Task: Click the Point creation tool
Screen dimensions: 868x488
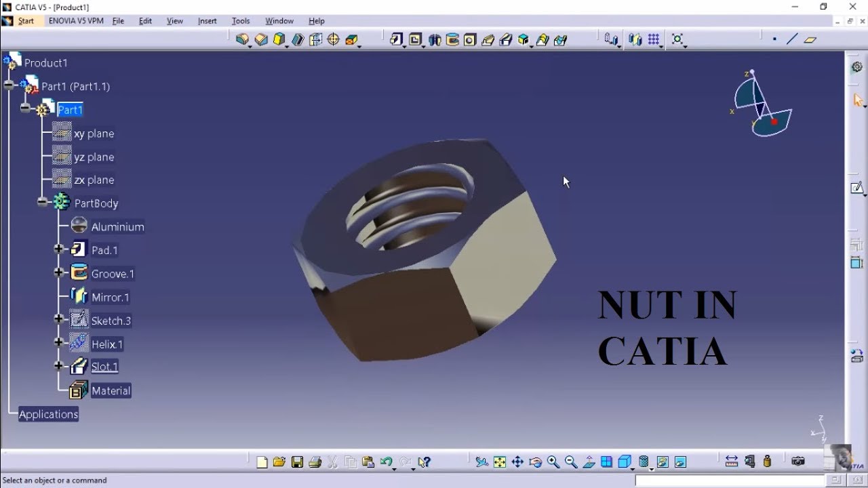Action: pos(774,39)
